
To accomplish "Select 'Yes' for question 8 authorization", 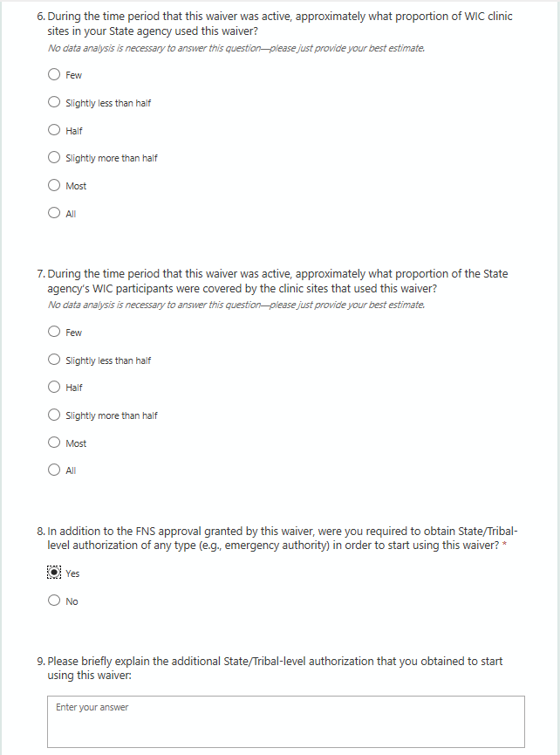I will click(x=54, y=573).
